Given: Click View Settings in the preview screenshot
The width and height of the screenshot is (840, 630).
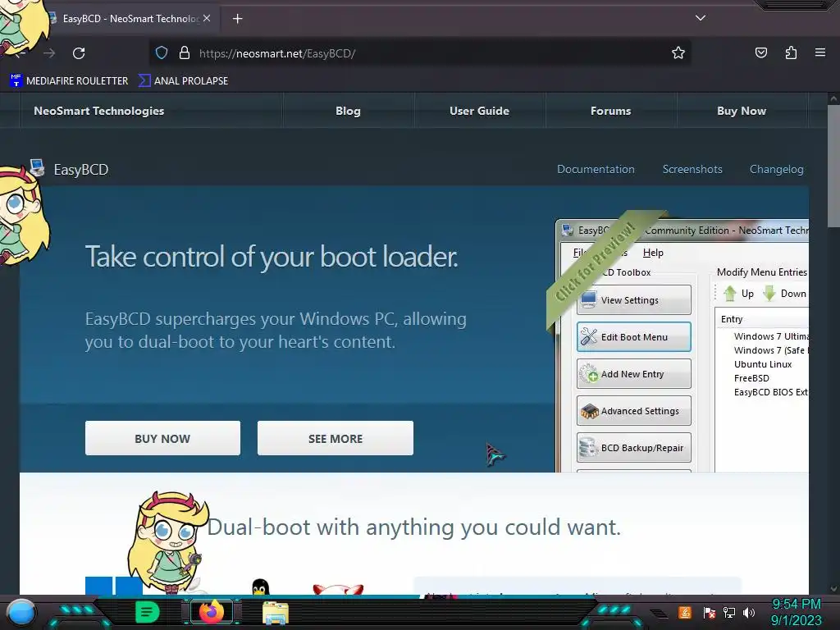Looking at the screenshot, I should 634,300.
